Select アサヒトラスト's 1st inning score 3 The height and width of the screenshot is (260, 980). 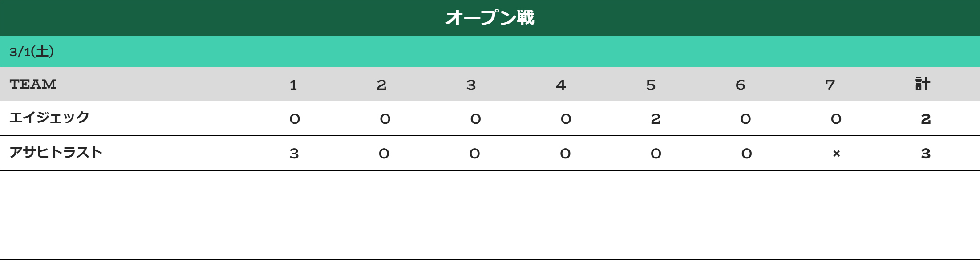pyautogui.click(x=294, y=154)
